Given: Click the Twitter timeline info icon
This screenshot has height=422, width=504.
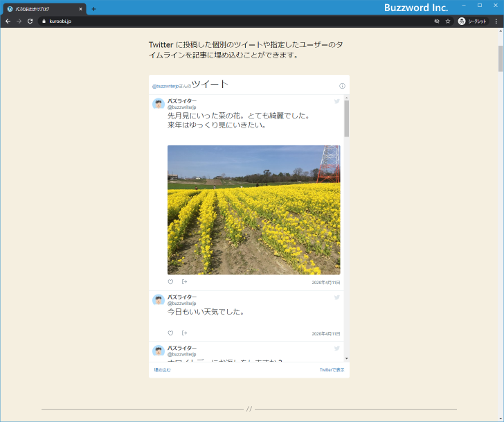Looking at the screenshot, I should tap(342, 86).
